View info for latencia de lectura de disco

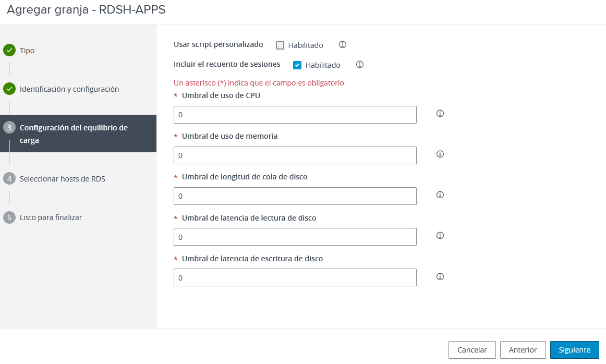(x=440, y=235)
